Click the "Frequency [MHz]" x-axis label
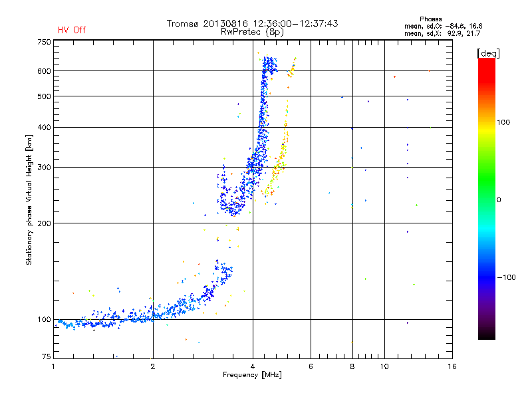Image resolution: width=532 pixels, height=399 pixels. (x=252, y=375)
